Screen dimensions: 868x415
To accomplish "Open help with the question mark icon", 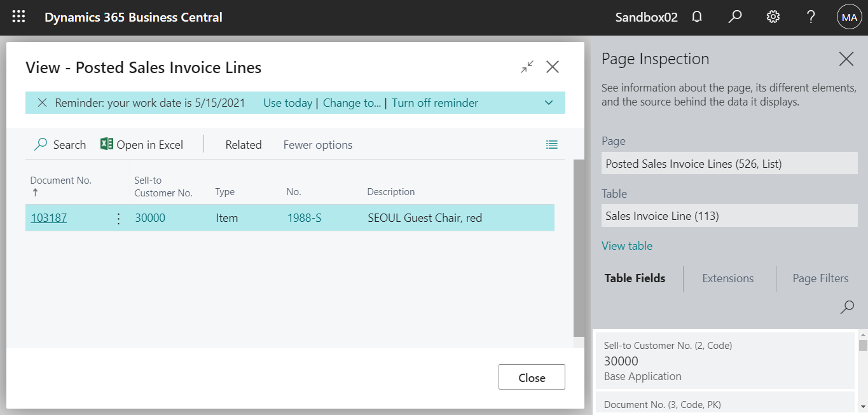I will click(810, 17).
